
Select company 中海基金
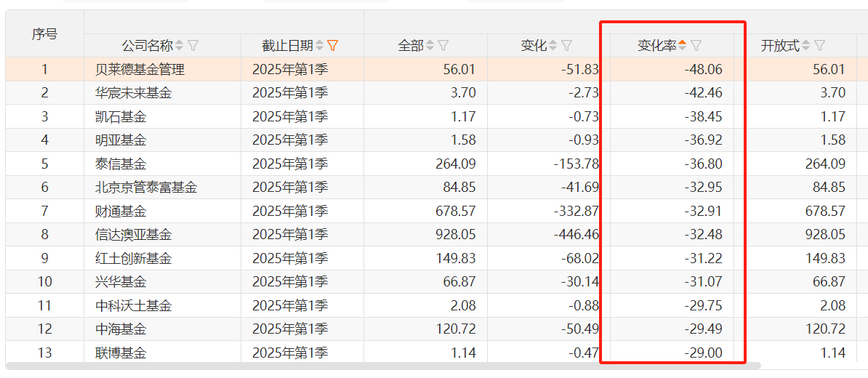[121, 329]
